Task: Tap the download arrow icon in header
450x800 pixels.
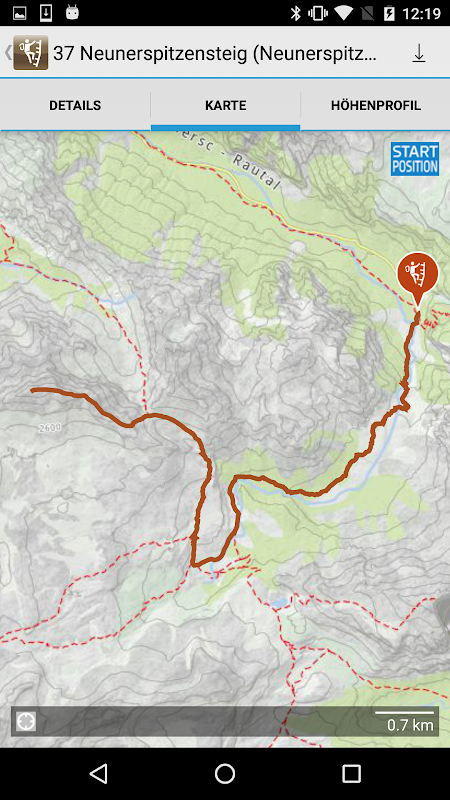Action: coord(418,53)
